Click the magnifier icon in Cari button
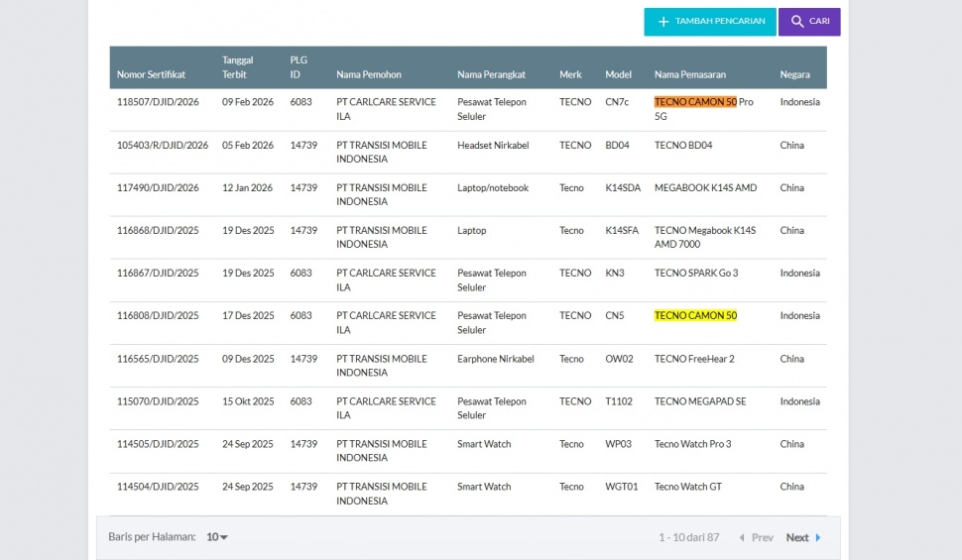 [x=797, y=22]
